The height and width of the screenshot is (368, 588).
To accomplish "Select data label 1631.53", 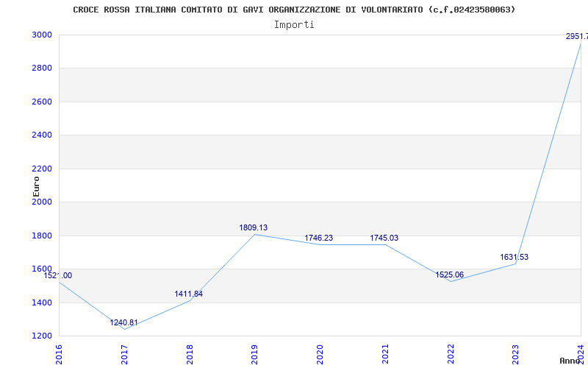I will 514,257.
